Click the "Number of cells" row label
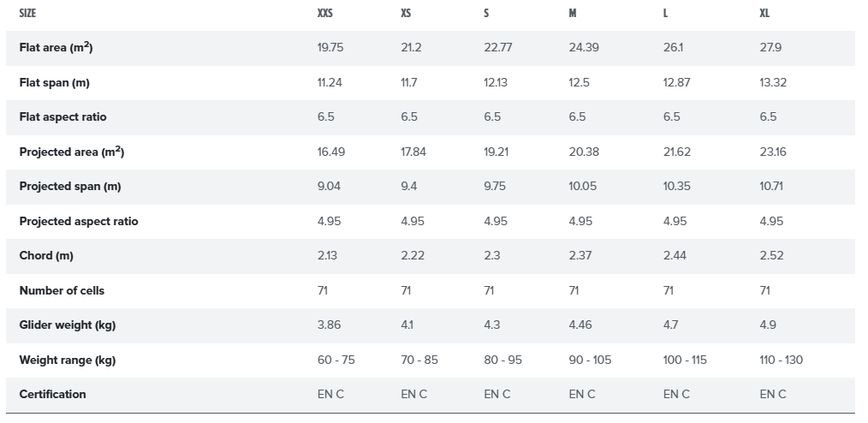This screenshot has width=868, height=423. [62, 290]
